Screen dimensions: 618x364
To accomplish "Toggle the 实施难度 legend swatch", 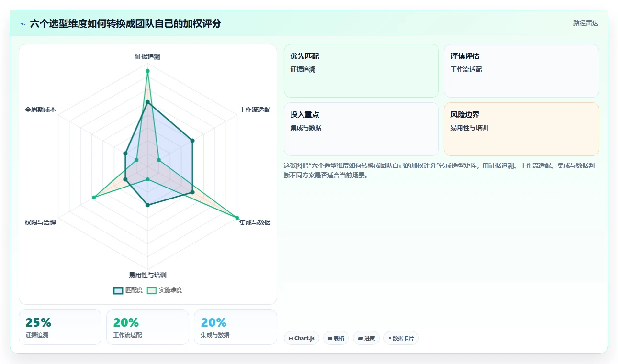I will (x=152, y=290).
